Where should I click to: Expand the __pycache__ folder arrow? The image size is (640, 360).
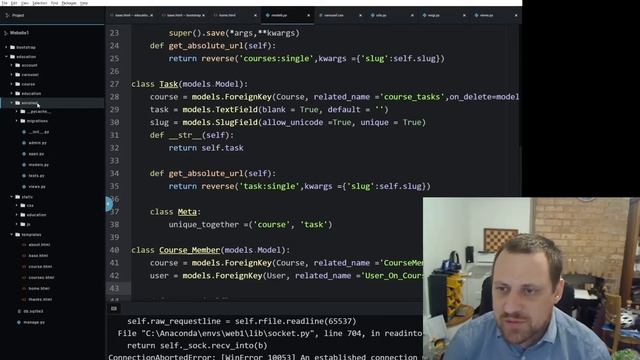pos(17,111)
